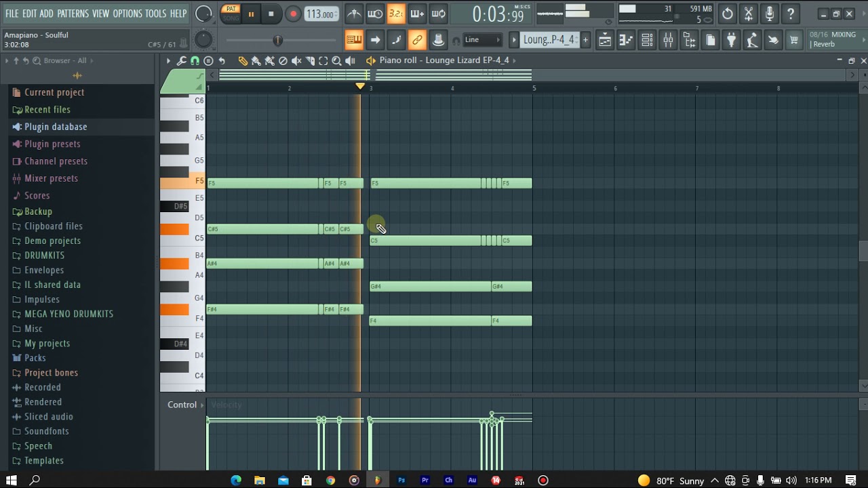Toggle piano roll Snap magnet
868x488 pixels.
[x=195, y=61]
